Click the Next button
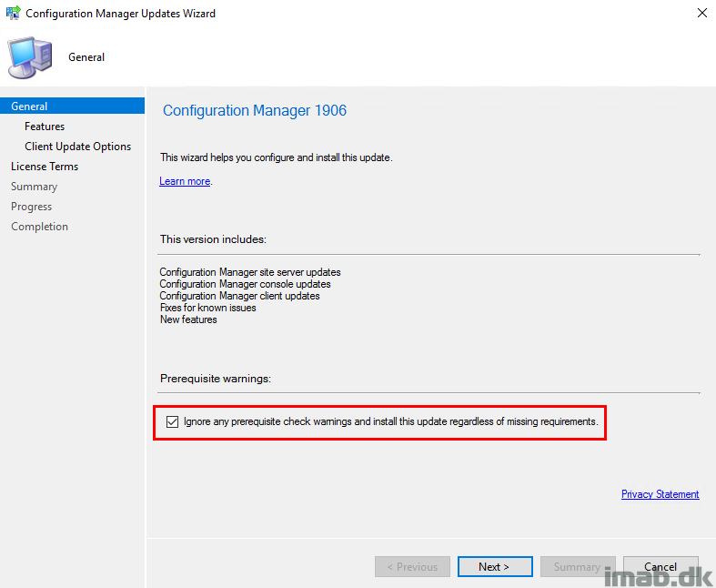 [x=495, y=566]
